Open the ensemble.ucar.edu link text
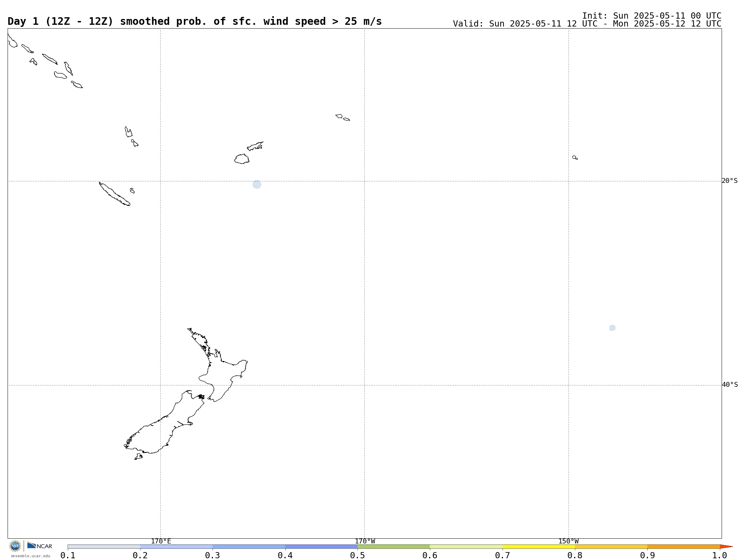744x560 pixels. pos(31,556)
